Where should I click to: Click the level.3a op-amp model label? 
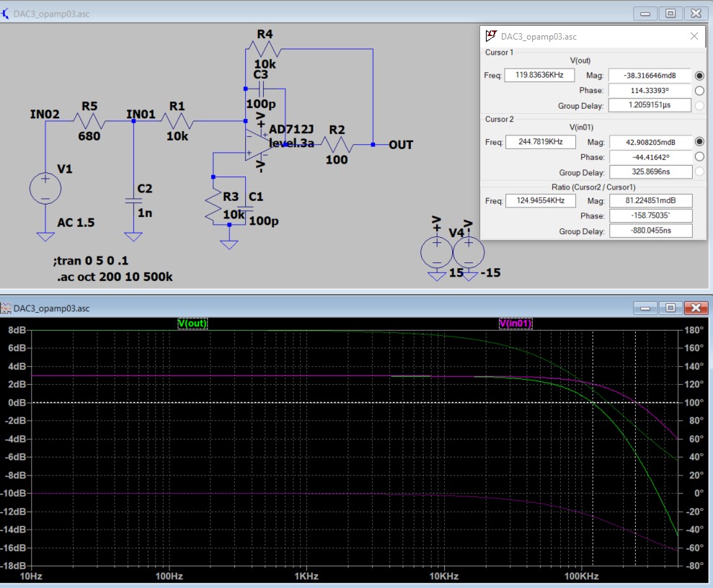click(291, 143)
